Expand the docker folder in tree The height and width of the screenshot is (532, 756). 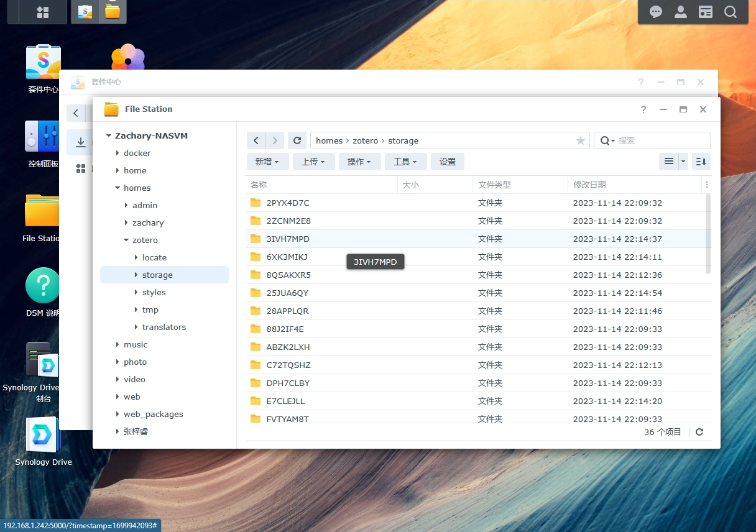[x=118, y=153]
